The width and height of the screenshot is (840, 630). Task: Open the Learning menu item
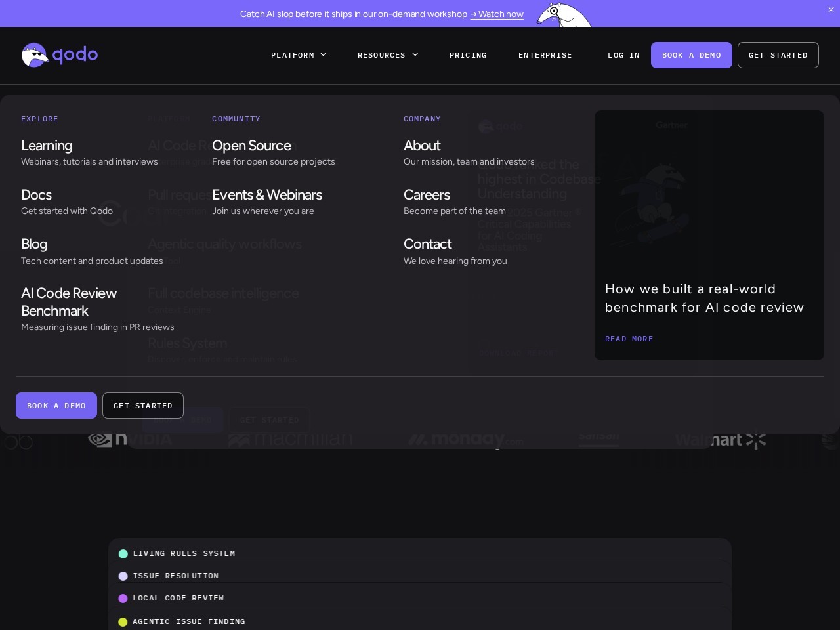(x=47, y=146)
